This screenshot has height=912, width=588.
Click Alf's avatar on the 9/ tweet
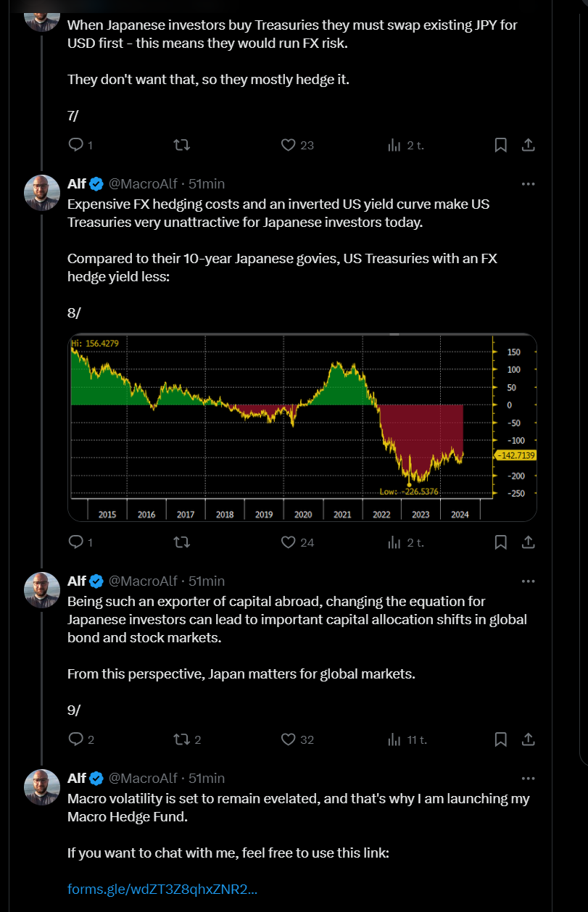(x=42, y=590)
